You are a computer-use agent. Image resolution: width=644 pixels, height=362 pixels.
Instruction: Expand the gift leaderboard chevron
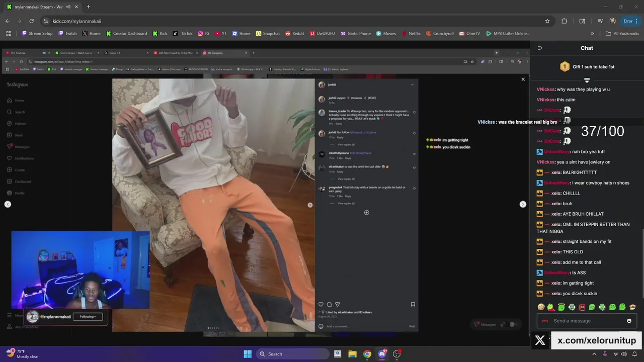click(x=587, y=80)
